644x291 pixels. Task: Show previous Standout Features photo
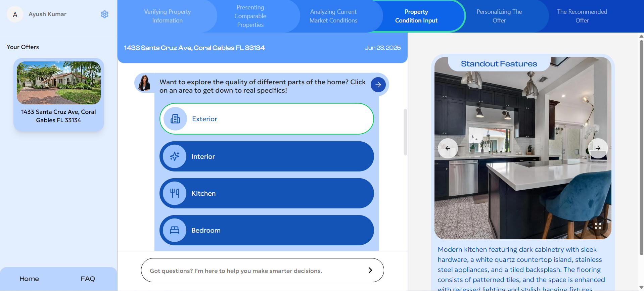point(448,148)
